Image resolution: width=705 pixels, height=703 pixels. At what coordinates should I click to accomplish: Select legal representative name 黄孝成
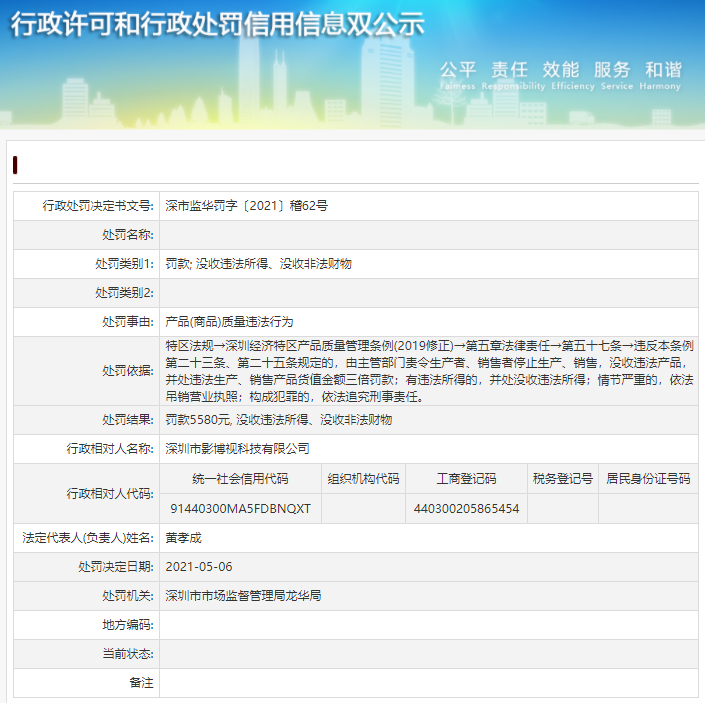click(184, 538)
